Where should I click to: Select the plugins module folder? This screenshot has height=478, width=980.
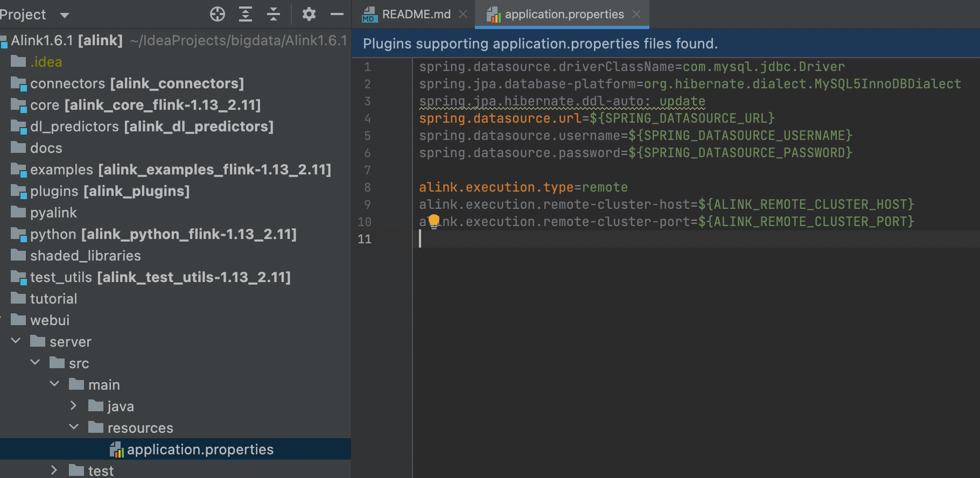pos(176,191)
